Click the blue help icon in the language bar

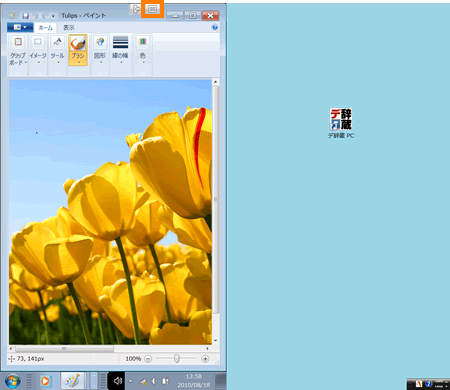point(429,384)
